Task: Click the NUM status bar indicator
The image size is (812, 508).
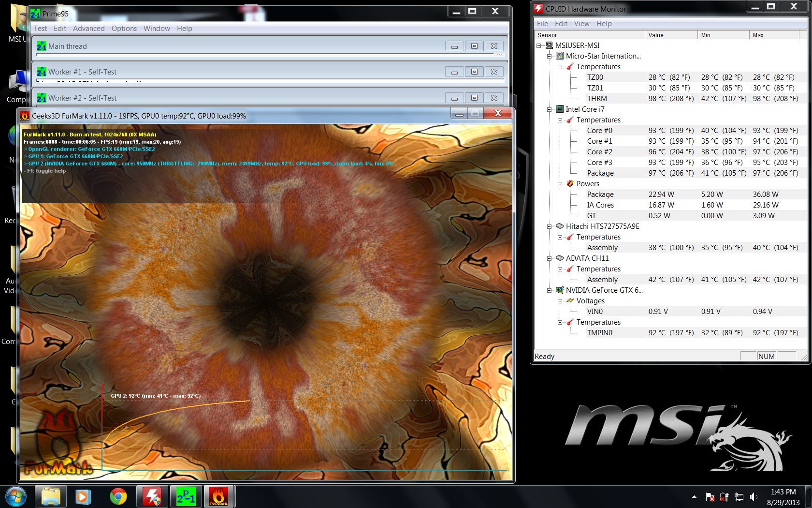Action: 767,356
